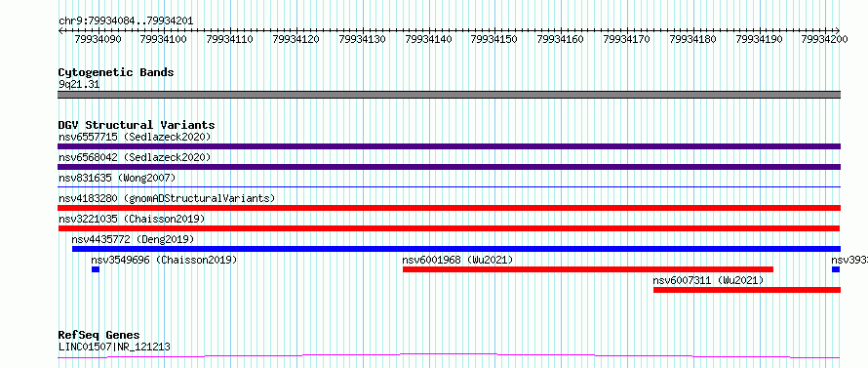This screenshot has height=368, width=868.
Task: Click nsv6557715 (Sedlazeck2020) label
Action: (x=135, y=137)
